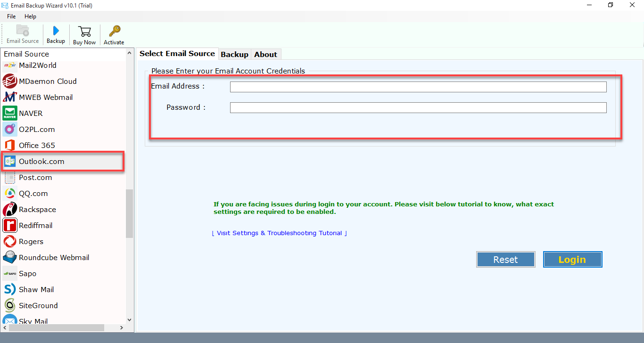Screen dimensions: 644x343
Task: Select the Roundcube Webmail text entry
Action: coord(54,257)
